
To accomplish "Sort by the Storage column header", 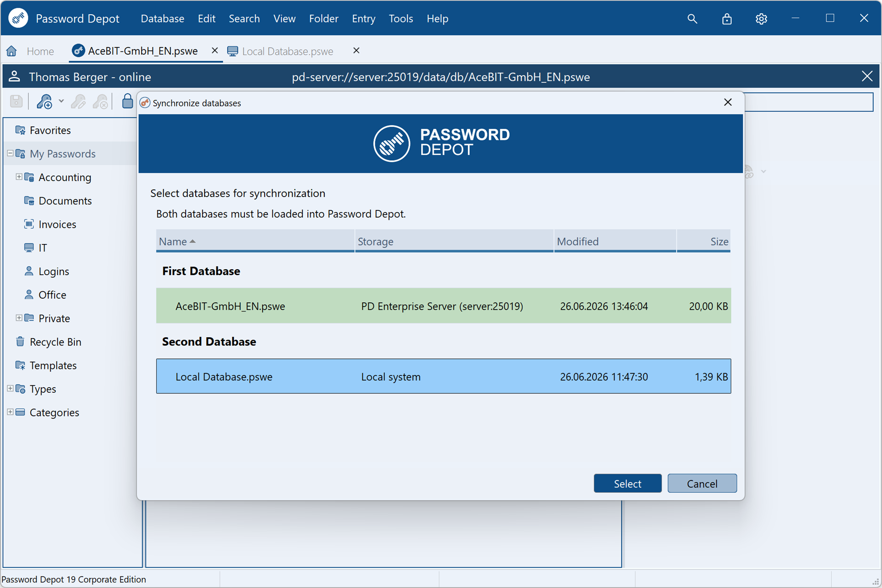I will click(454, 241).
